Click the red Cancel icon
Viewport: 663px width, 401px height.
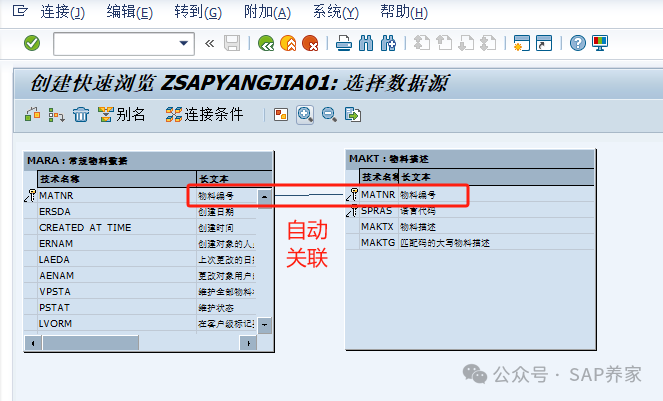click(310, 43)
